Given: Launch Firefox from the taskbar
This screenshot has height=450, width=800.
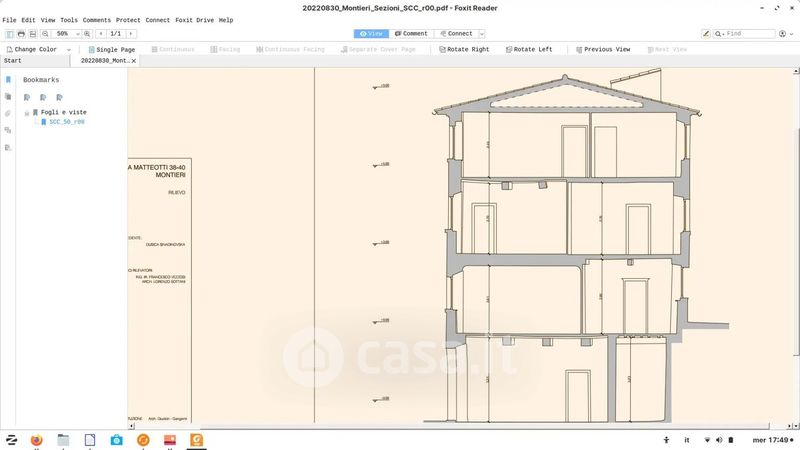Looking at the screenshot, I should [37, 439].
